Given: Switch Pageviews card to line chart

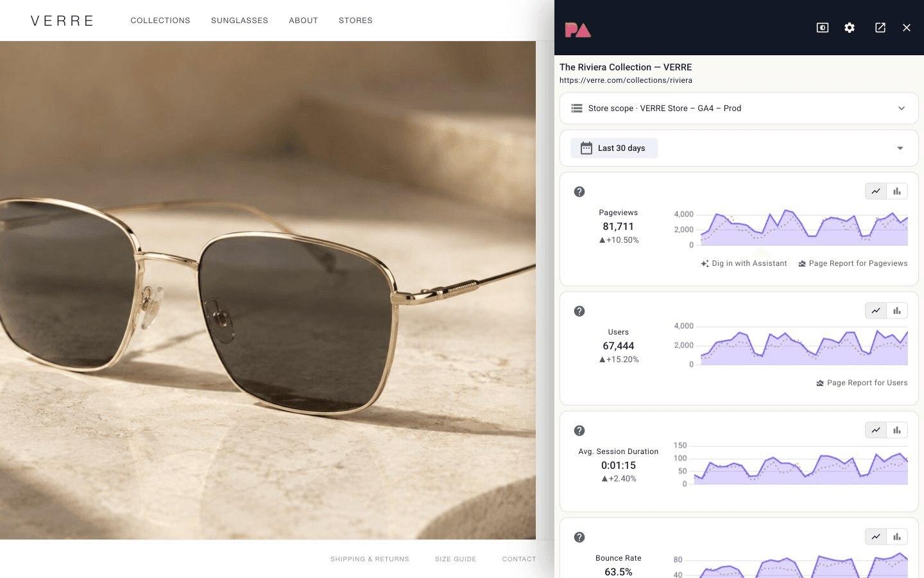Looking at the screenshot, I should (876, 191).
